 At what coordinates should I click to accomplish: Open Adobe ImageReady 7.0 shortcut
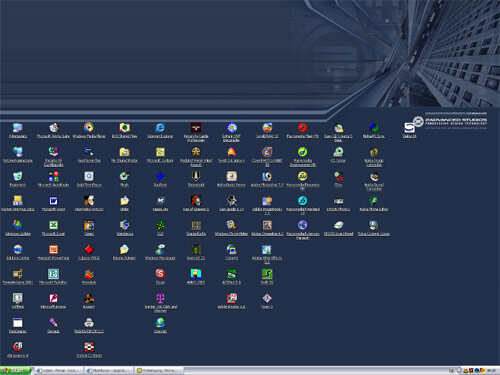point(267,201)
